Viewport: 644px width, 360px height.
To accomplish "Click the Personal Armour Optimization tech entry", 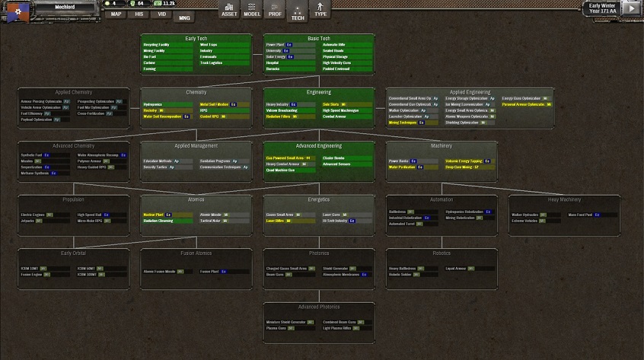I will tap(527, 105).
